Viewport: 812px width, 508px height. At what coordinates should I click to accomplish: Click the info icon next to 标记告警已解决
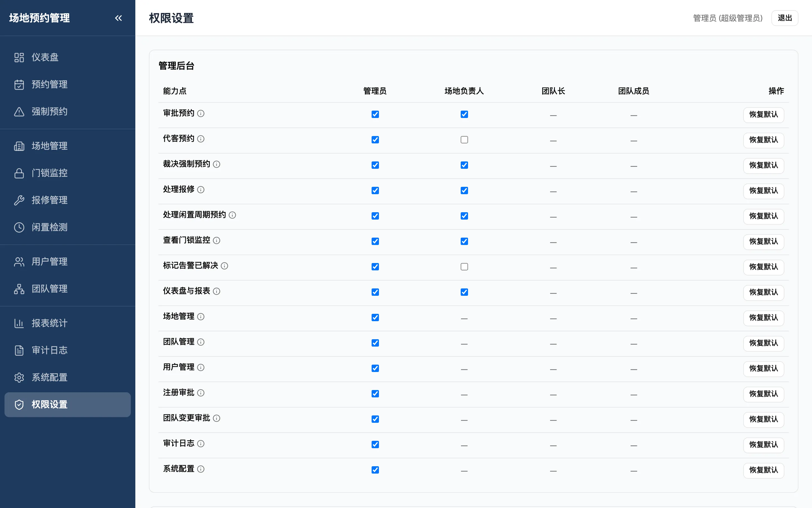point(224,266)
